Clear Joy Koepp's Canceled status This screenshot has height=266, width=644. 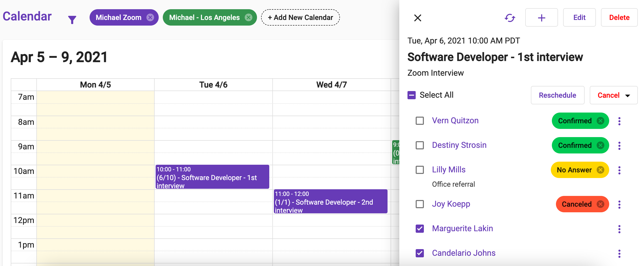600,204
